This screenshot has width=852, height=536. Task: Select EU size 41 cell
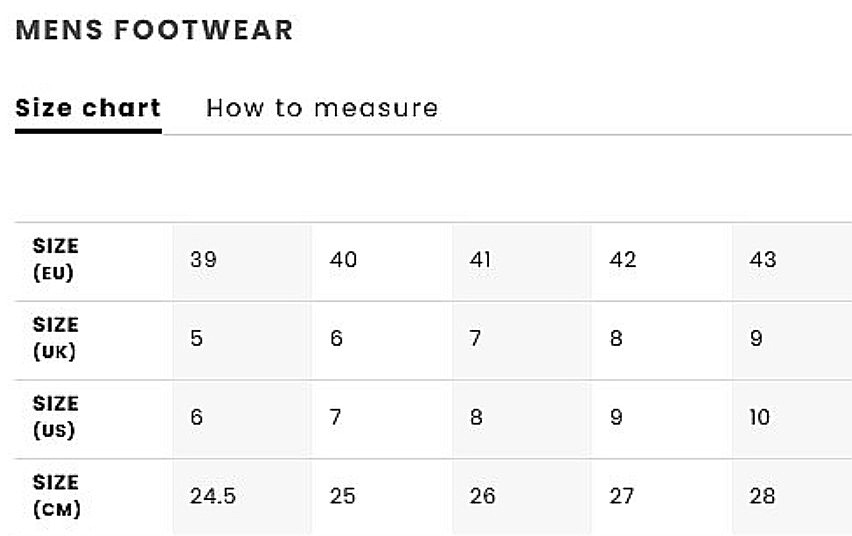522,261
